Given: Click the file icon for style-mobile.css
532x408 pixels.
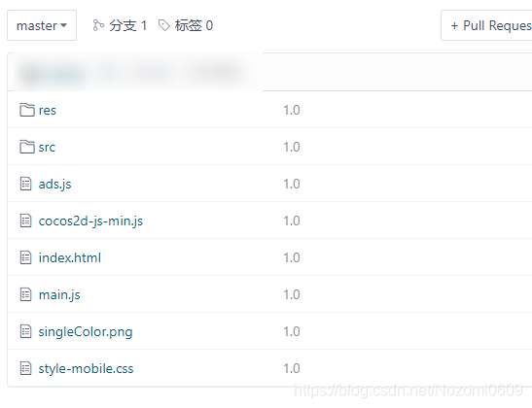Looking at the screenshot, I should tap(26, 368).
